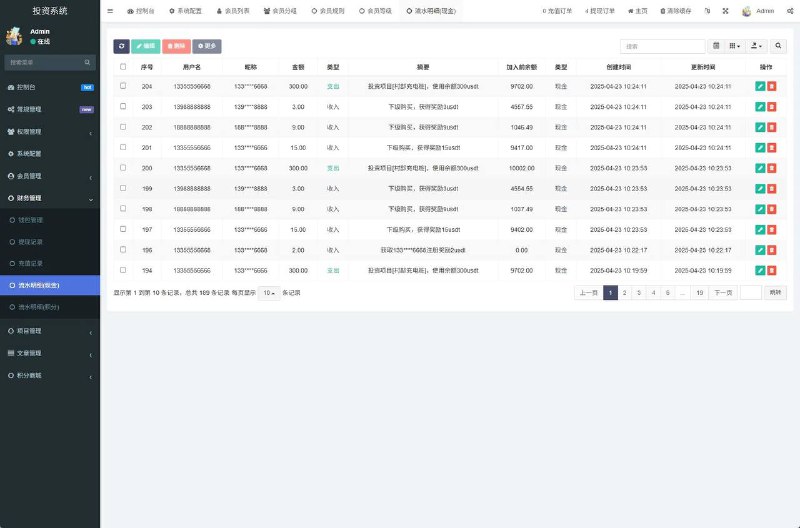This screenshot has width=800, height=528.
Task: Check the checkbox for row 200
Action: (123, 167)
